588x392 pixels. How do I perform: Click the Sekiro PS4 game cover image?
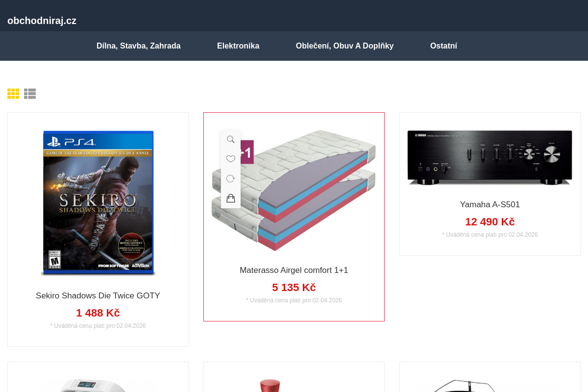click(x=98, y=202)
